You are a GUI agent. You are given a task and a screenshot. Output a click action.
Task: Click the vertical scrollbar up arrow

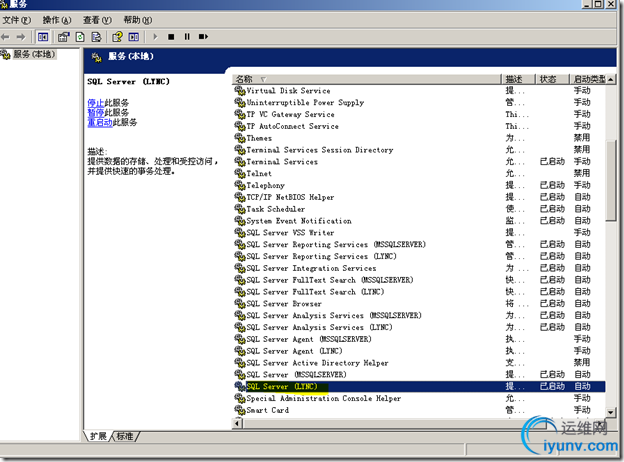(611, 80)
